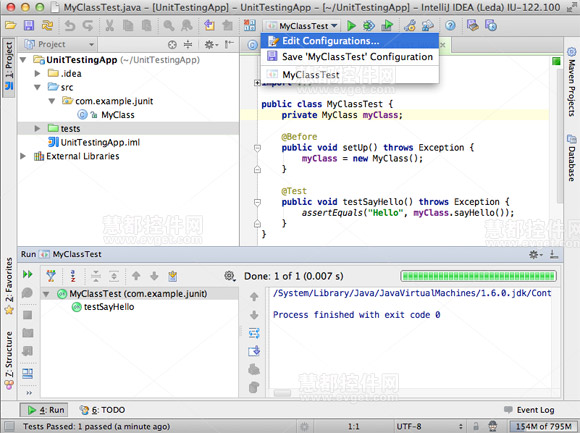This screenshot has width=580, height=433.
Task: Open file with the folder toolbar icon
Action: point(10,26)
